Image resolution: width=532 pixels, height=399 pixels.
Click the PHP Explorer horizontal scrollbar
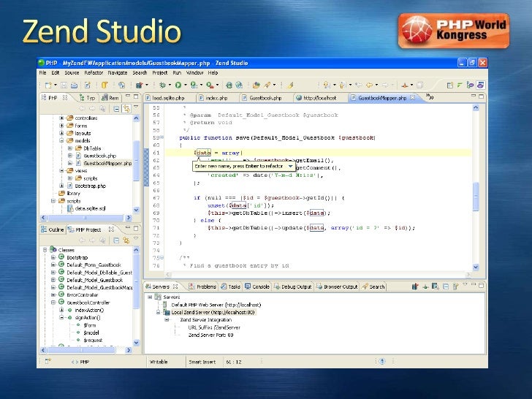pyautogui.click(x=85, y=218)
